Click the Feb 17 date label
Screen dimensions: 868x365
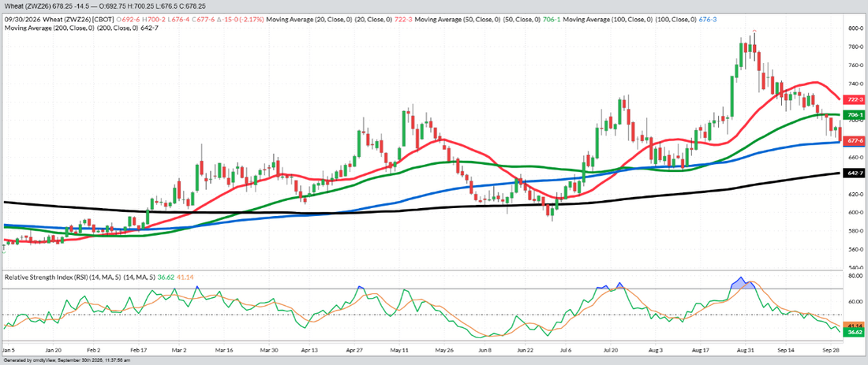(138, 350)
